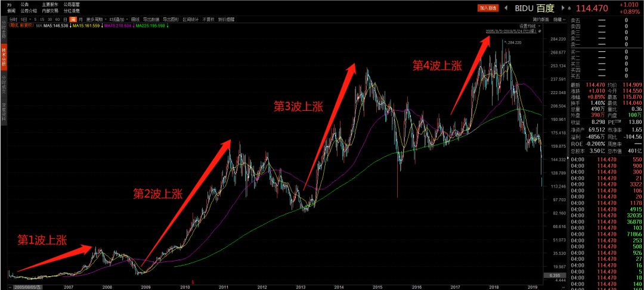
Task: Select the 月 monthly period
Action: (x=80, y=19)
